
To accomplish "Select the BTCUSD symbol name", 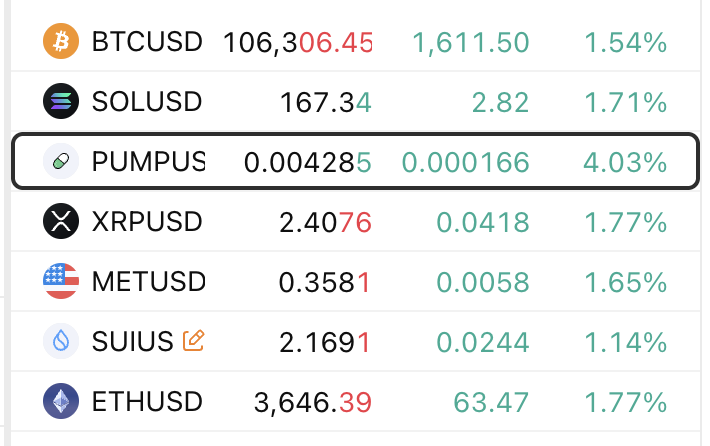I will click(x=146, y=42).
